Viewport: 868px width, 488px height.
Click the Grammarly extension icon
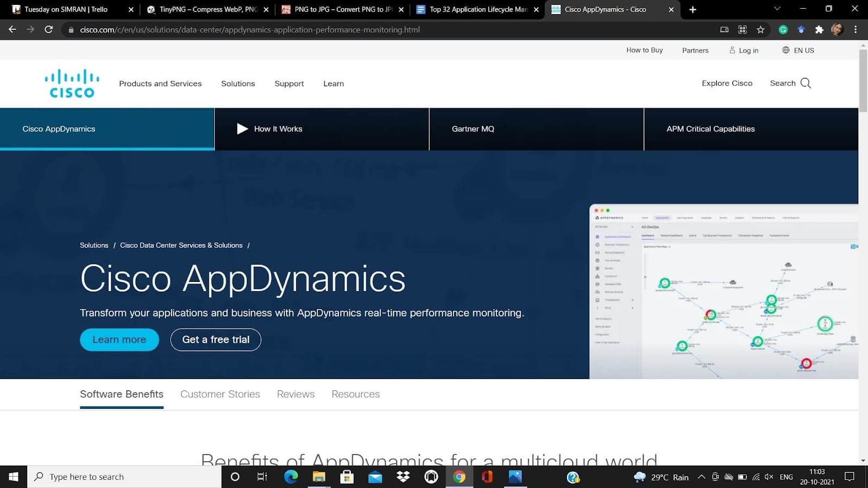[x=783, y=29]
